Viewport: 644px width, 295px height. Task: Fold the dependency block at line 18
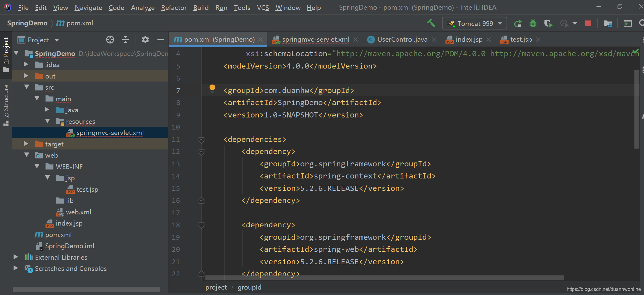[201, 225]
